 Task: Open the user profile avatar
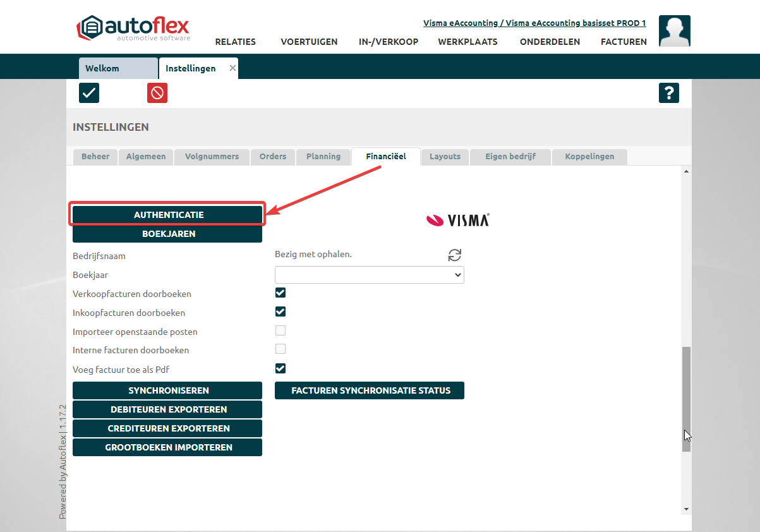(674, 31)
